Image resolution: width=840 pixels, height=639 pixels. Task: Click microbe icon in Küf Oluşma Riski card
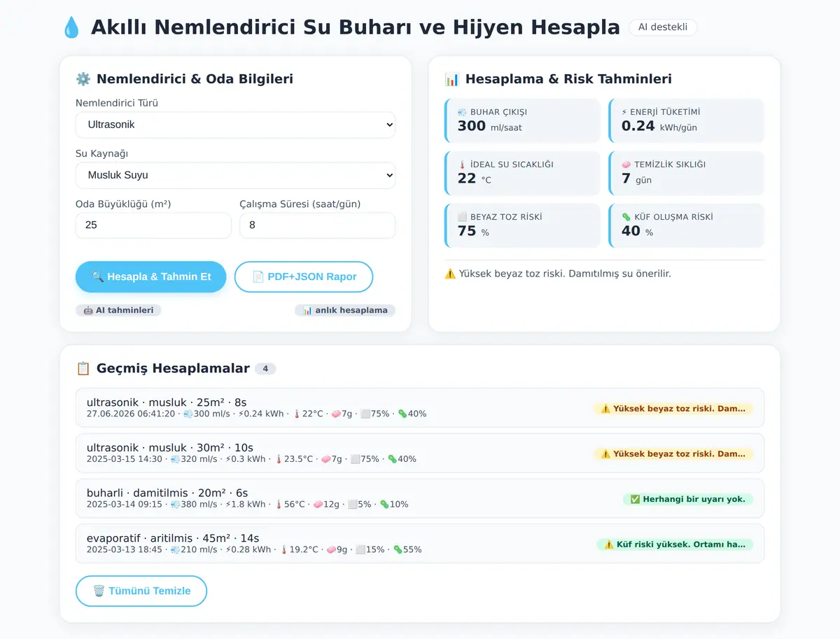[626, 217]
